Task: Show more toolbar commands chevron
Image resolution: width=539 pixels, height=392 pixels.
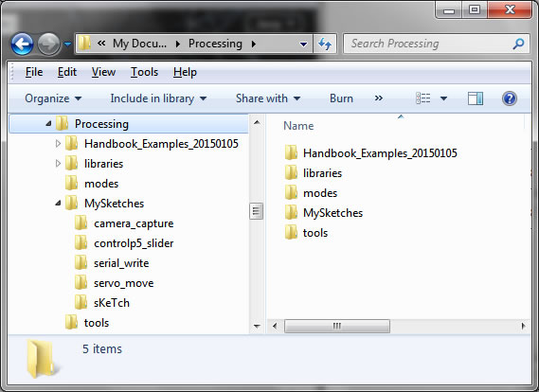Action: coord(379,98)
